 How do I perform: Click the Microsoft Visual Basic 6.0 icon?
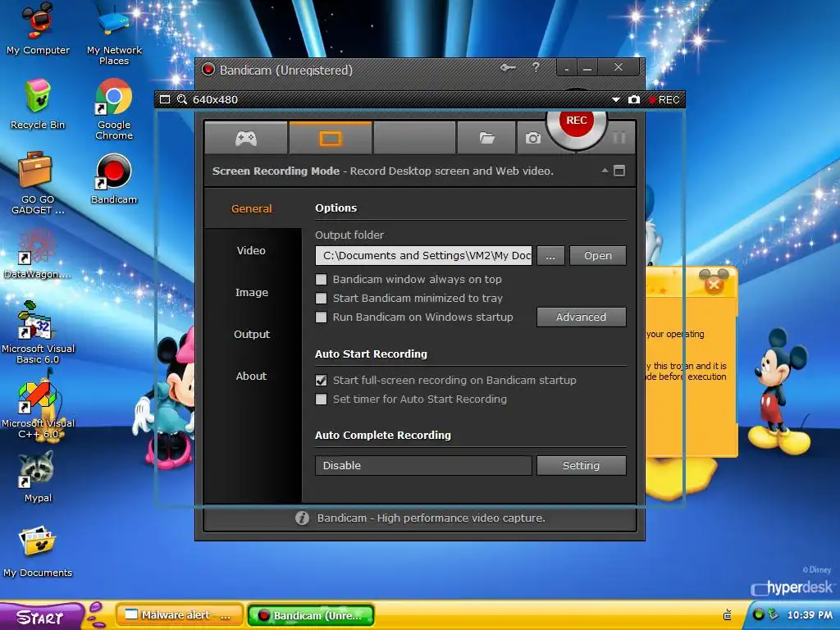tap(38, 332)
